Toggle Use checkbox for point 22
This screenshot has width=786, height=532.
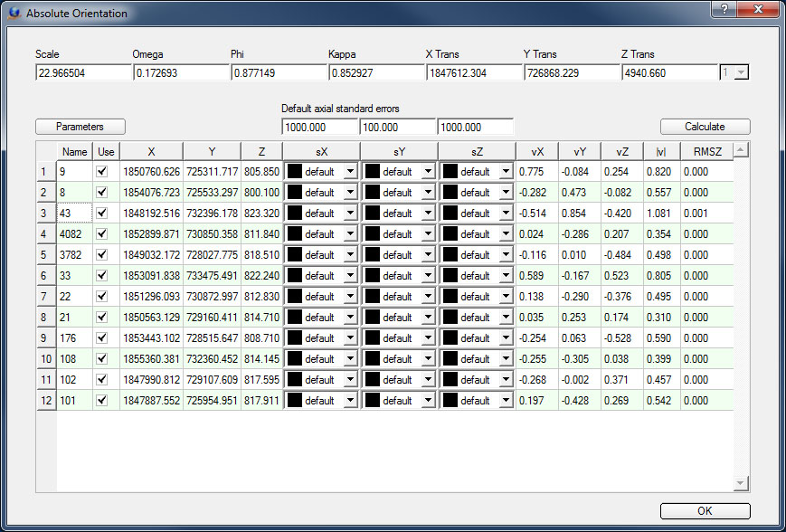pos(102,297)
